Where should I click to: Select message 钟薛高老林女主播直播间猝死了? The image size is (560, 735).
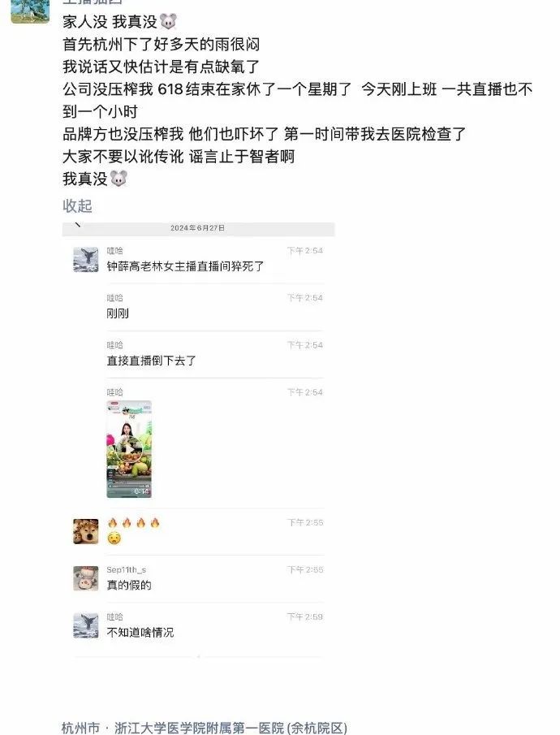[185, 266]
